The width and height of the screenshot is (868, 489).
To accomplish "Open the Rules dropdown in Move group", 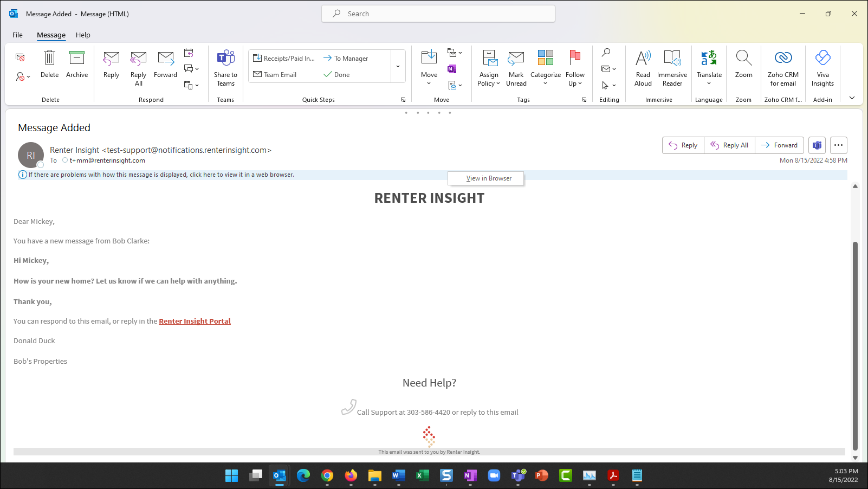I will pyautogui.click(x=455, y=53).
